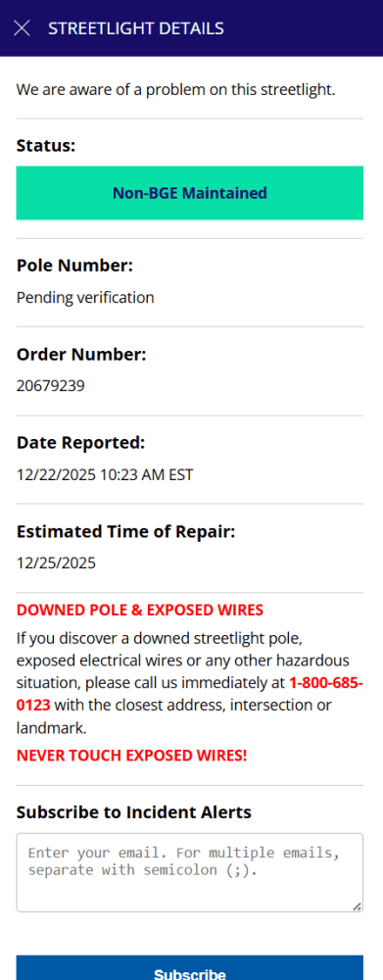The height and width of the screenshot is (980, 383).
Task: Click the Order Number label
Action: pos(81,355)
